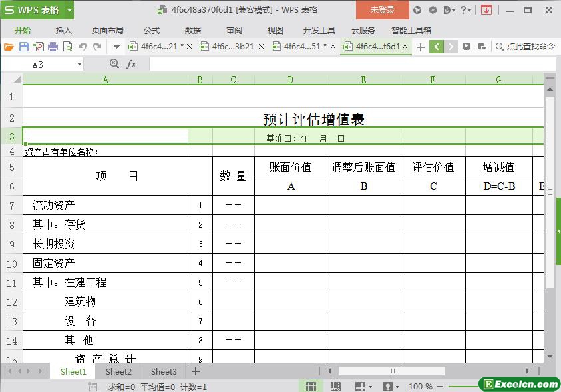Click the fx insert function icon
The height and width of the screenshot is (392, 561).
131,64
